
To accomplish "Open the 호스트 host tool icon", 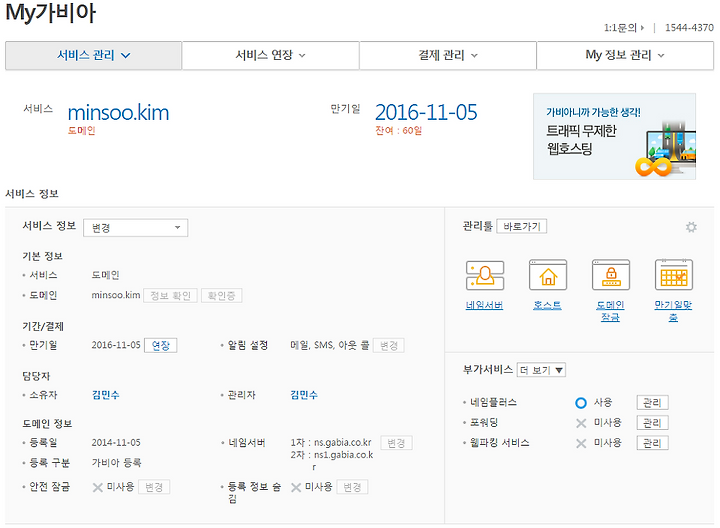I will pyautogui.click(x=547, y=275).
